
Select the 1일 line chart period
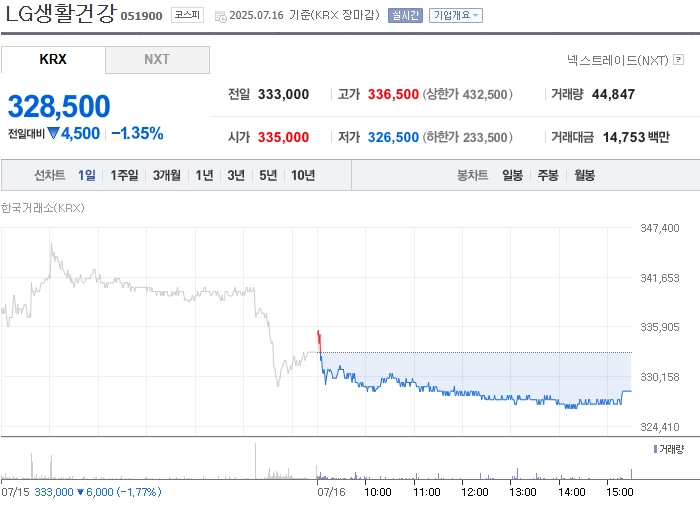coord(87,175)
